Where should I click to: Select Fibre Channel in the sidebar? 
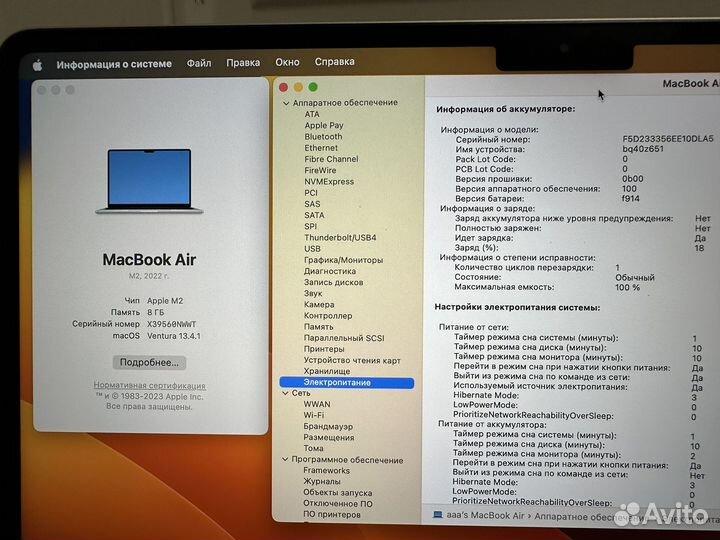[x=331, y=159]
